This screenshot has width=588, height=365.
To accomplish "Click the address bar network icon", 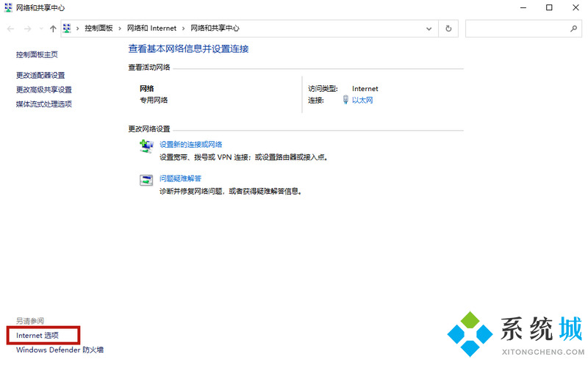I will pos(67,28).
